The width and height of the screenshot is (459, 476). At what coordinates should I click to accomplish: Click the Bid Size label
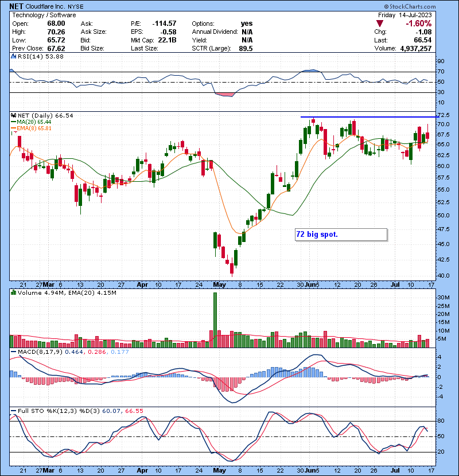(92, 49)
